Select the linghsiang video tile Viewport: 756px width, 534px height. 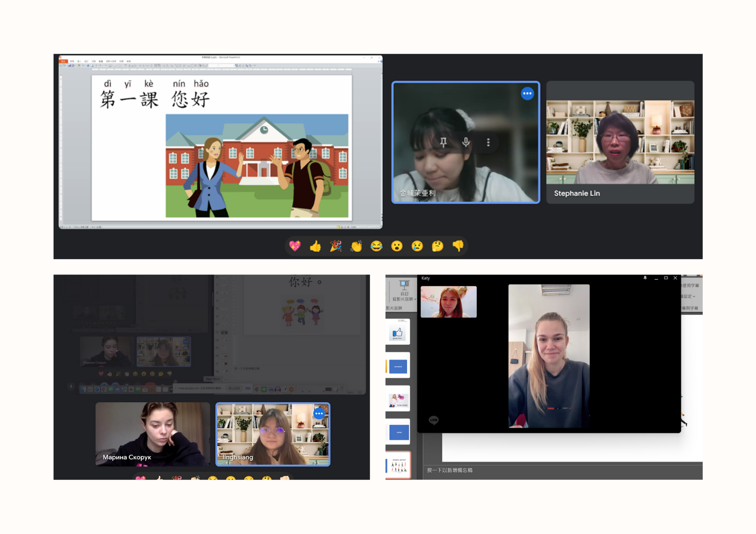click(273, 434)
